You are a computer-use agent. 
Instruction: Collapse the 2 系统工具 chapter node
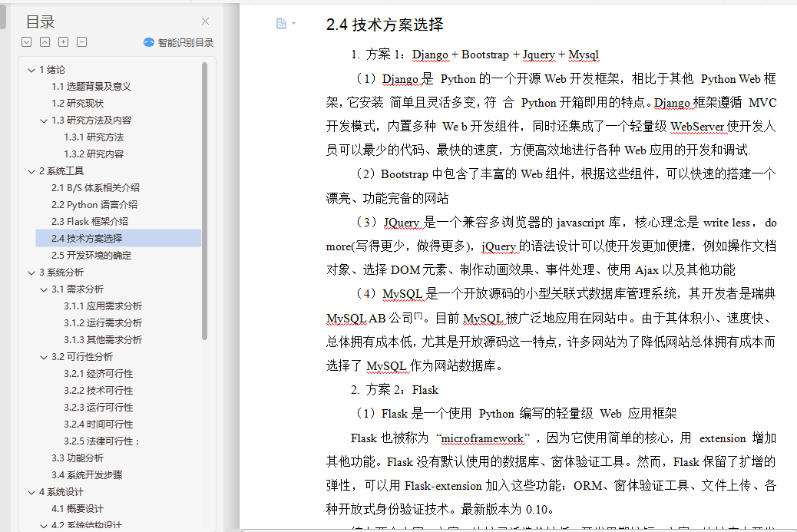31,172
